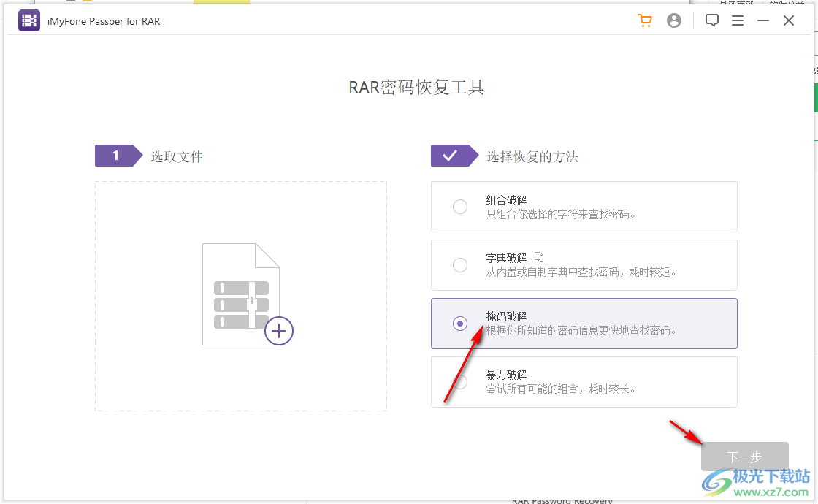Click the description 尝试所有可能的组合,耗时较长
The height and width of the screenshot is (504, 818).
tap(560, 389)
